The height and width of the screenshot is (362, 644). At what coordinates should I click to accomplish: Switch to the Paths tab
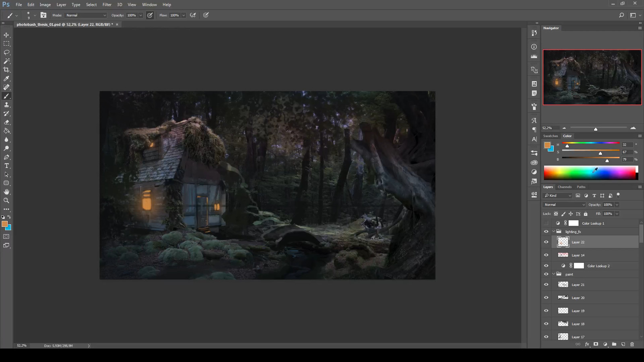pyautogui.click(x=581, y=187)
